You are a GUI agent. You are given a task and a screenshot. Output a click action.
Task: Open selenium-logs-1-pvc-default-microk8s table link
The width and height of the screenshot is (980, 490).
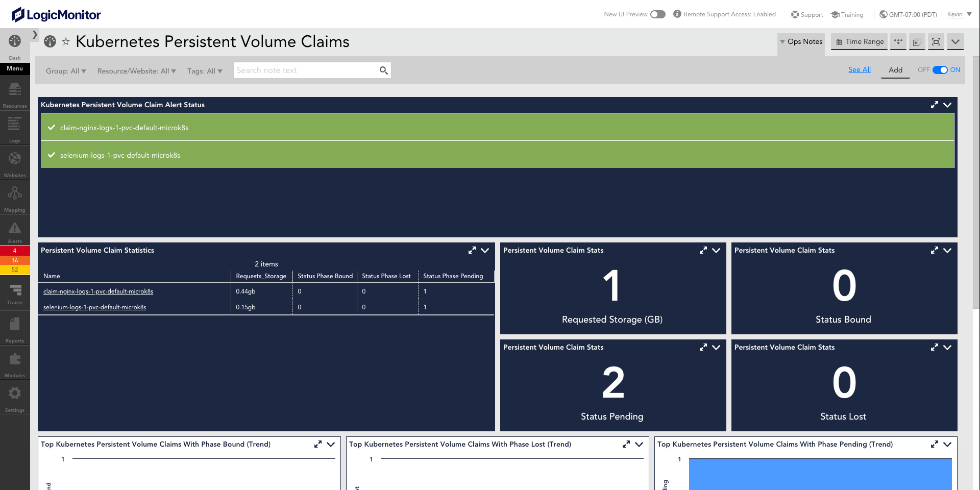pos(94,307)
